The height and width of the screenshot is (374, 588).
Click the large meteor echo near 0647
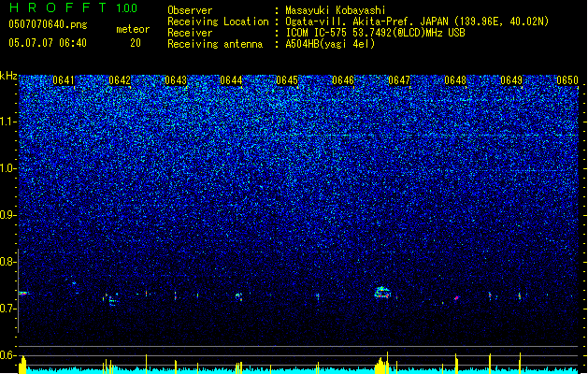click(x=382, y=293)
